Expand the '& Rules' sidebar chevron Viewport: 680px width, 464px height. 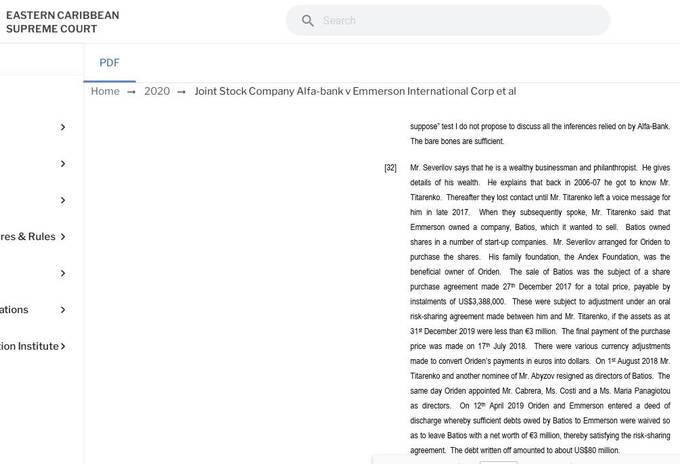[x=63, y=236]
